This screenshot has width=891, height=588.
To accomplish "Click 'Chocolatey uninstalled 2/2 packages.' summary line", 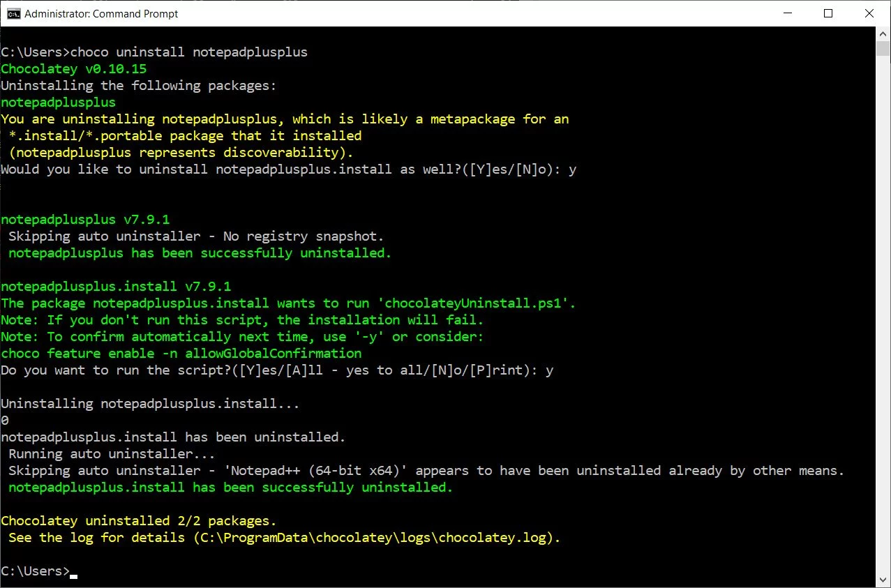I will pyautogui.click(x=139, y=521).
